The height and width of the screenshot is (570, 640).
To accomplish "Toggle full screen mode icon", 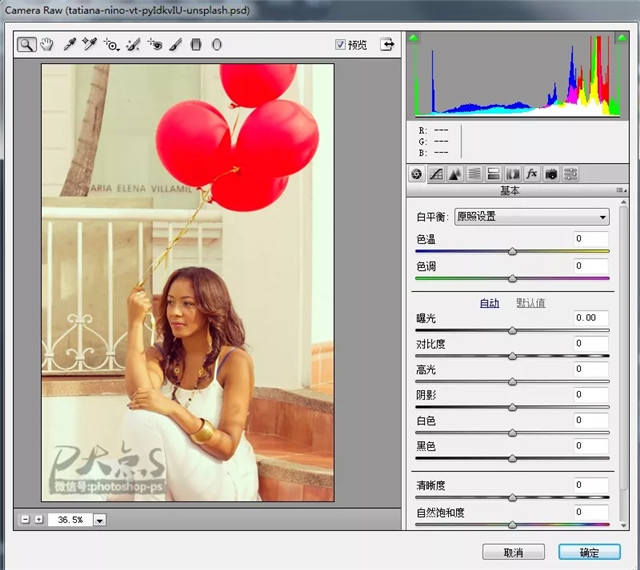I will 387,45.
